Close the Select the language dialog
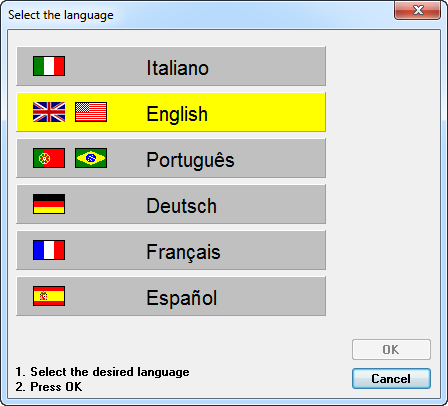This screenshot has width=448, height=406. click(x=418, y=10)
